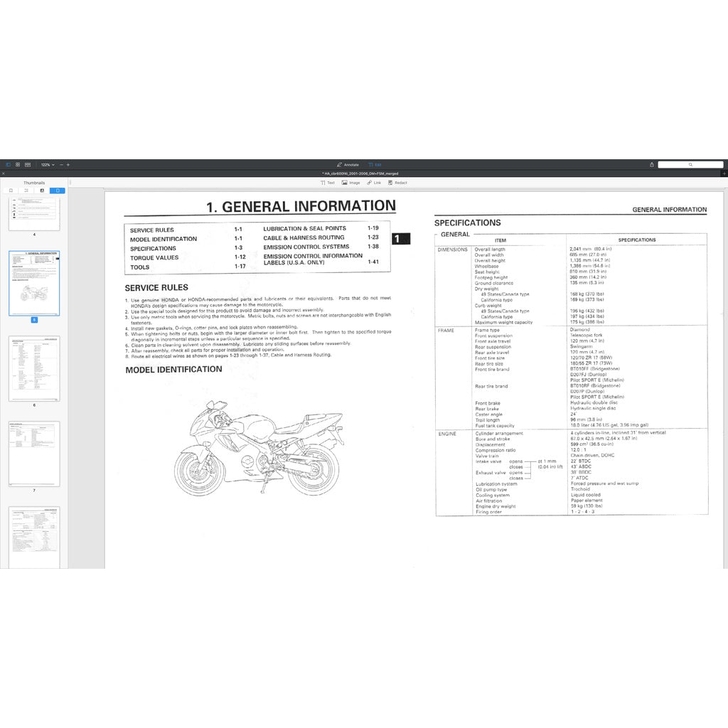Click the zoom out minus icon
Viewport: 728px width, 728px height.
pyautogui.click(x=61, y=164)
